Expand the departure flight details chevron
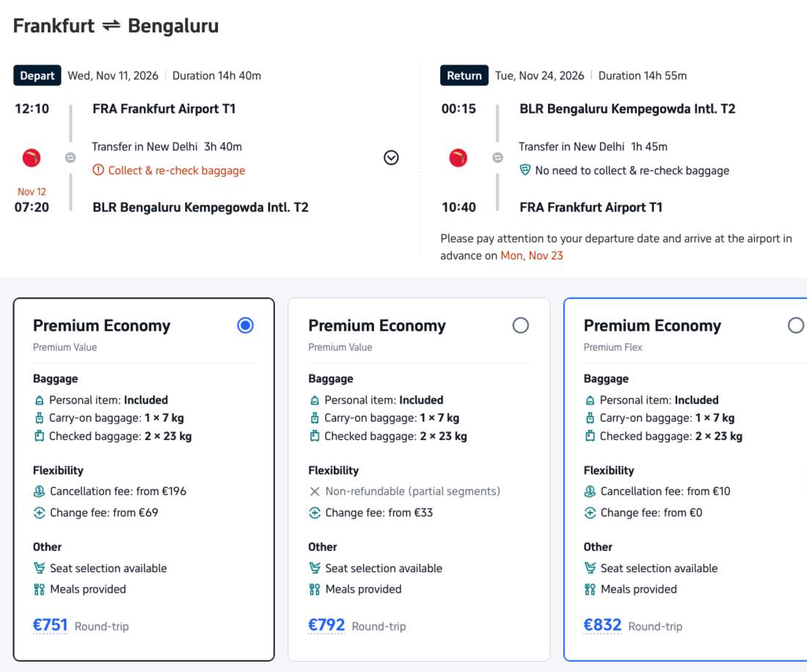The height and width of the screenshot is (672, 807). click(x=391, y=158)
